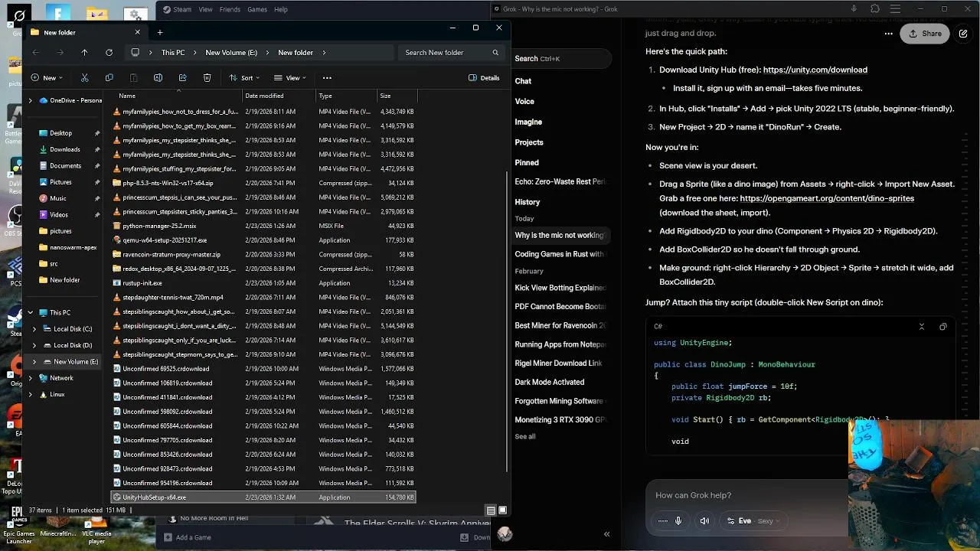Cut the selected file in Explorer toolbar
Viewport: 980px width, 551px height.
84,77
